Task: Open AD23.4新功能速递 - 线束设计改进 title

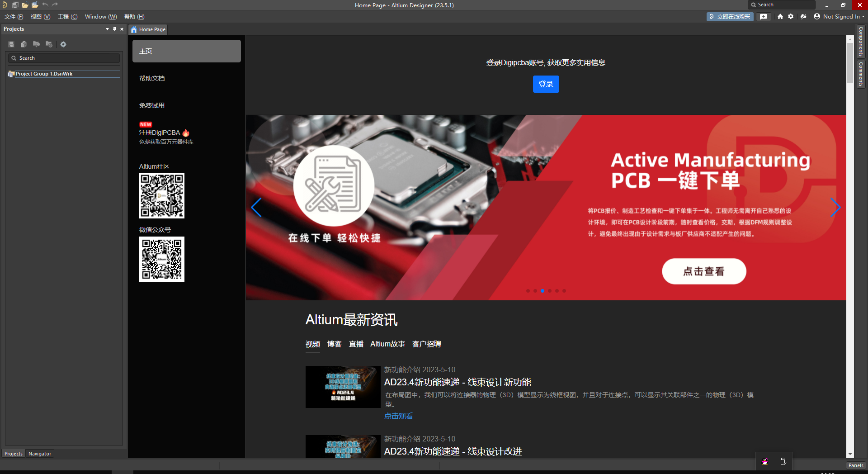Action: point(453,451)
